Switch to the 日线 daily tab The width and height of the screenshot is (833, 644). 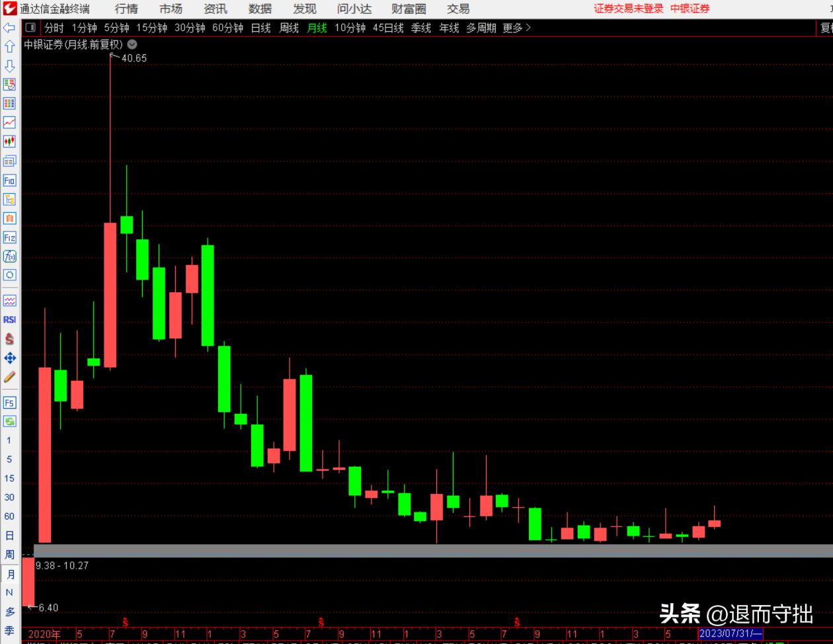(261, 28)
